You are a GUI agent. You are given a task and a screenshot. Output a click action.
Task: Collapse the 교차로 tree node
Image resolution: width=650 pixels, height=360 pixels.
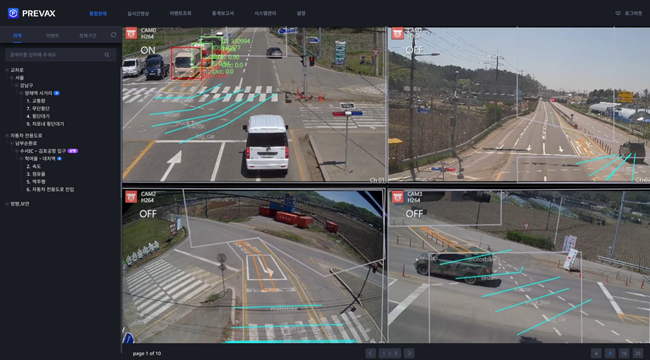[7, 70]
